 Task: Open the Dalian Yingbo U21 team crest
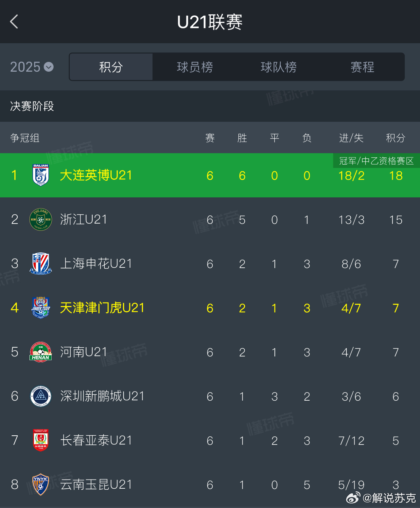click(x=41, y=175)
